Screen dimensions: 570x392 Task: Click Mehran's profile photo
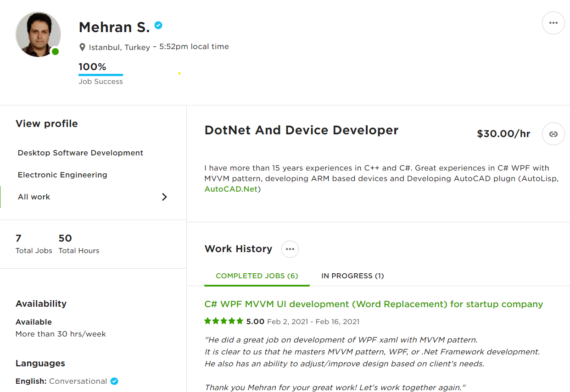pyautogui.click(x=38, y=34)
